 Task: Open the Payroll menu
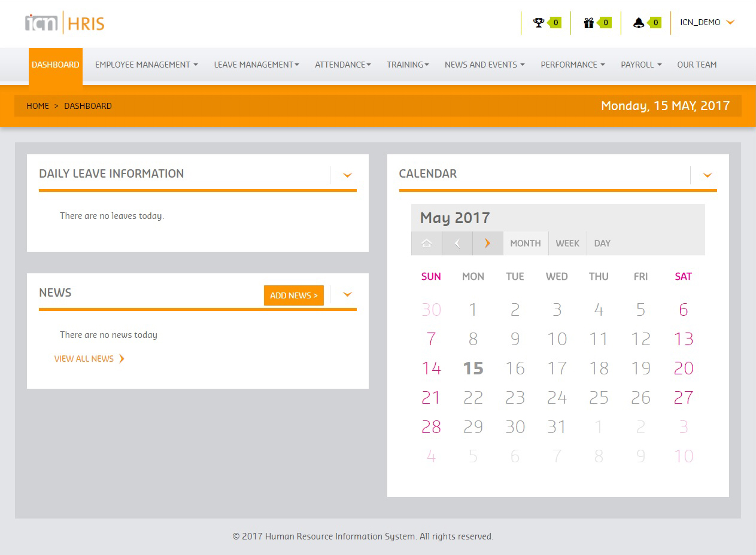pos(640,65)
